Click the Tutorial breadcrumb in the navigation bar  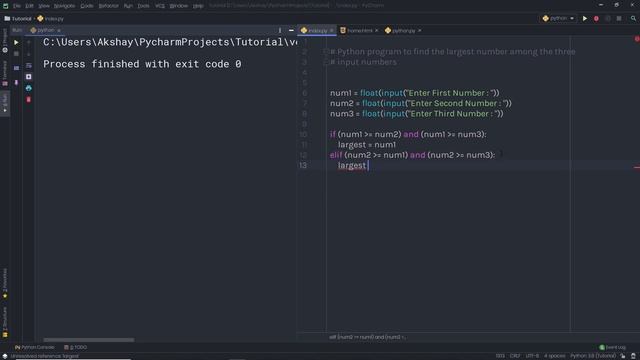18,19
